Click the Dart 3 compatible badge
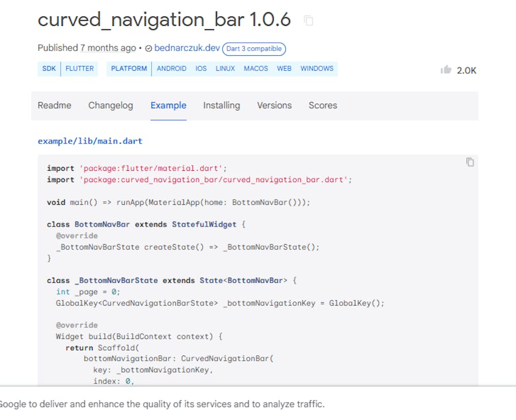 (254, 49)
